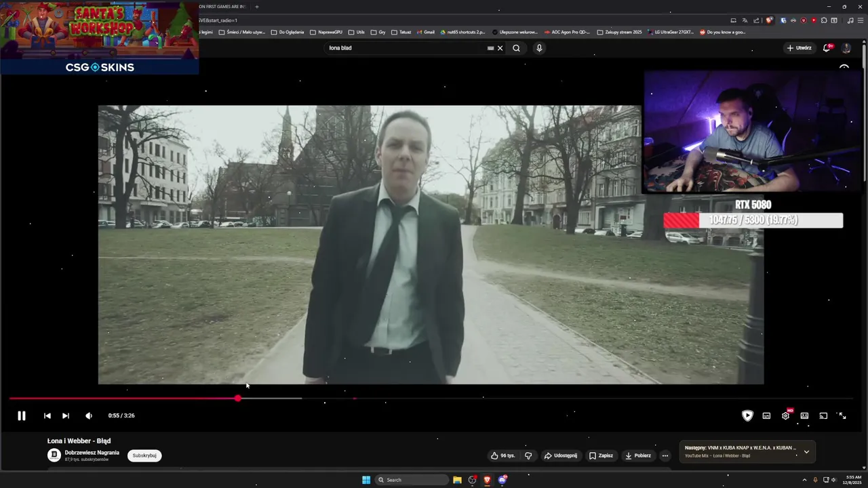This screenshot has width=868, height=488.
Task: Open Discord from the taskbar
Action: point(502,480)
